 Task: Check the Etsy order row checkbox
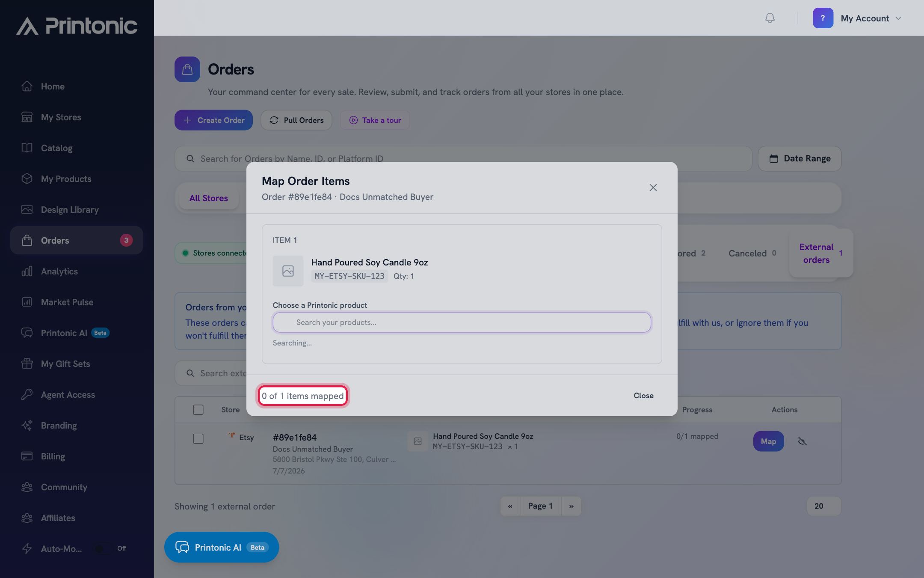[x=198, y=438]
